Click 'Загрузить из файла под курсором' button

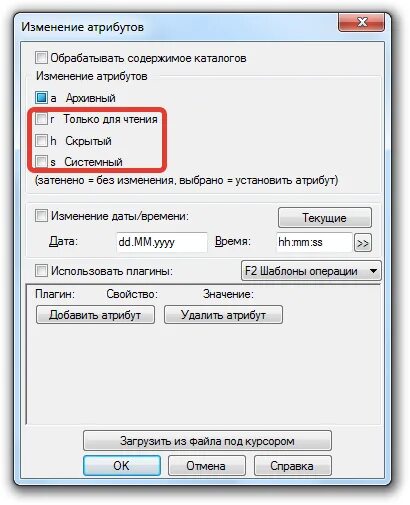pyautogui.click(x=207, y=441)
